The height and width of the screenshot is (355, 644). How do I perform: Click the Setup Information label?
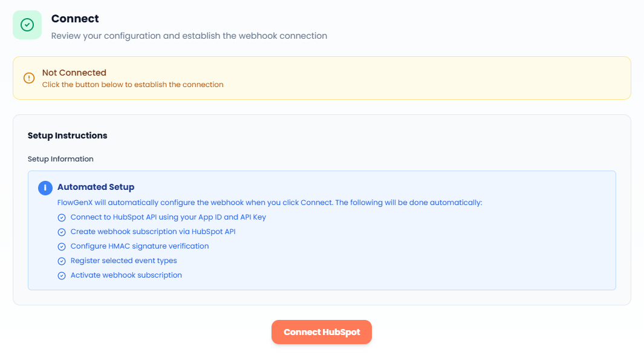click(x=60, y=159)
